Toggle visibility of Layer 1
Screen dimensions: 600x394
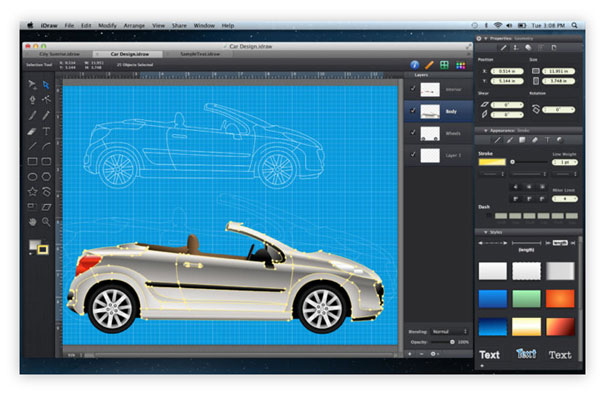[x=412, y=155]
